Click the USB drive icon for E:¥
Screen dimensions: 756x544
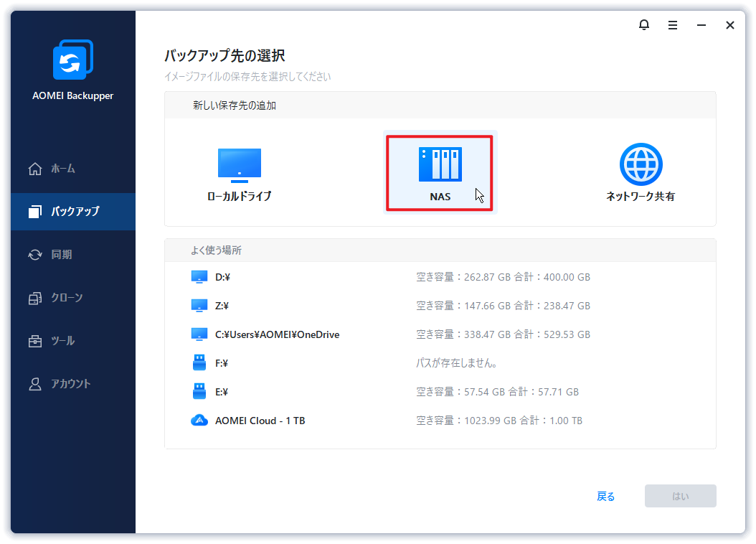click(199, 392)
